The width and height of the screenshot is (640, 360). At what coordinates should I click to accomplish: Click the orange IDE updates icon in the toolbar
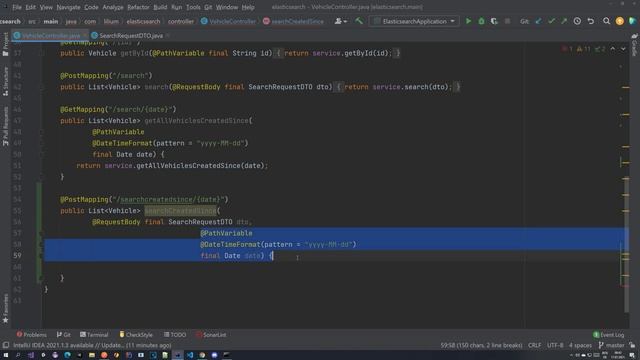(x=620, y=21)
